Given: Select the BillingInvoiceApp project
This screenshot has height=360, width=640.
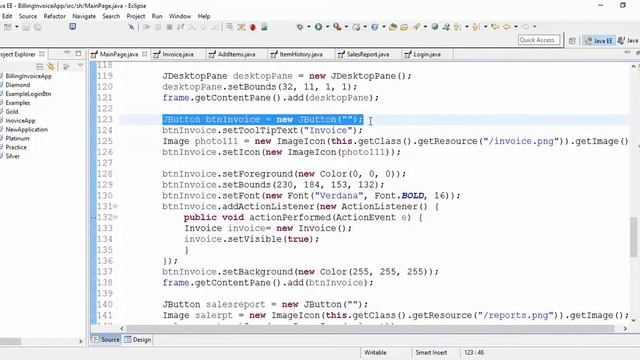Looking at the screenshot, I should pos(29,76).
